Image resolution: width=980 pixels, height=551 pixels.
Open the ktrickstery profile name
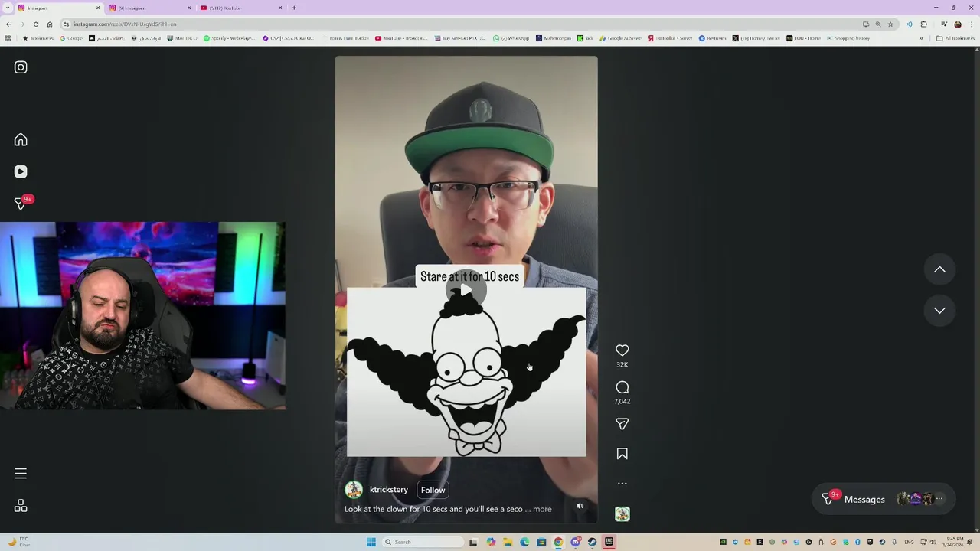click(389, 490)
